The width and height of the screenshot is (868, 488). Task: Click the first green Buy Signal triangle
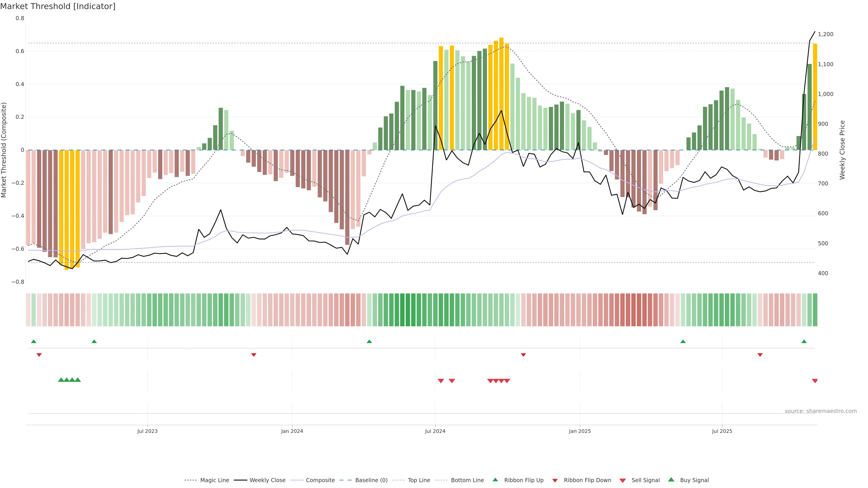point(61,380)
